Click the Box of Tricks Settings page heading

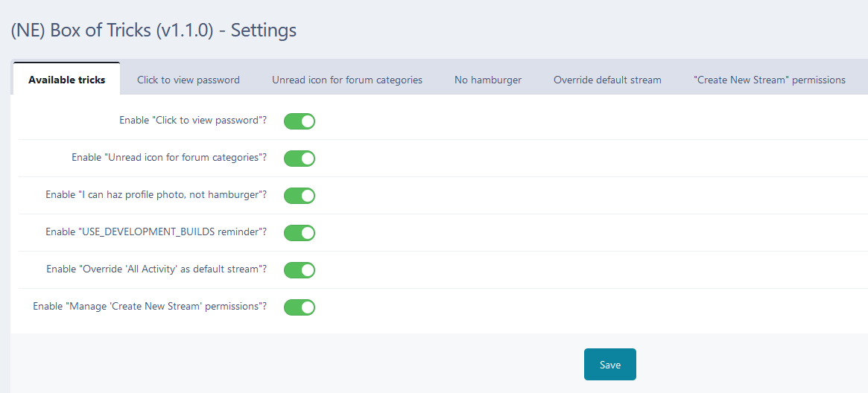pos(153,31)
